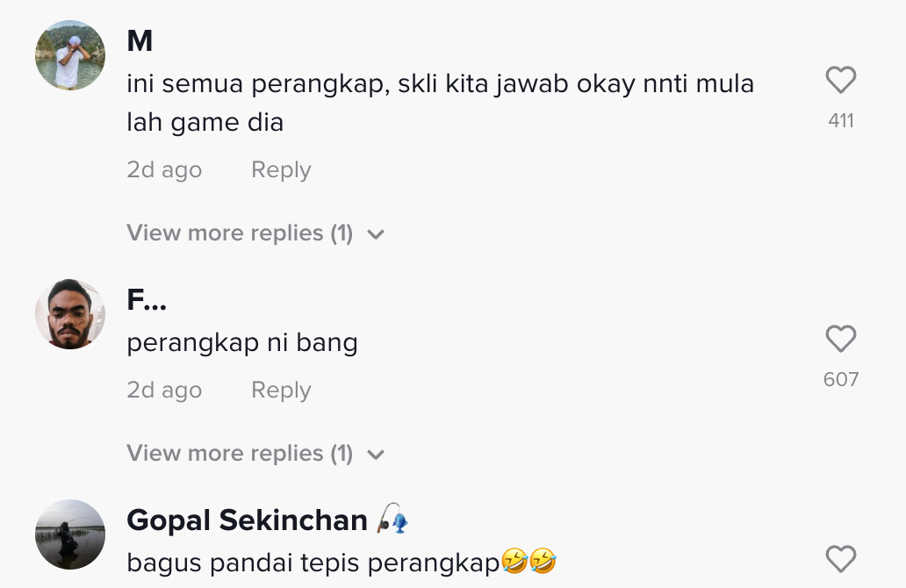Open Gopal Sekinchan's profile avatar
Image resolution: width=906 pixels, height=588 pixels.
pyautogui.click(x=70, y=534)
